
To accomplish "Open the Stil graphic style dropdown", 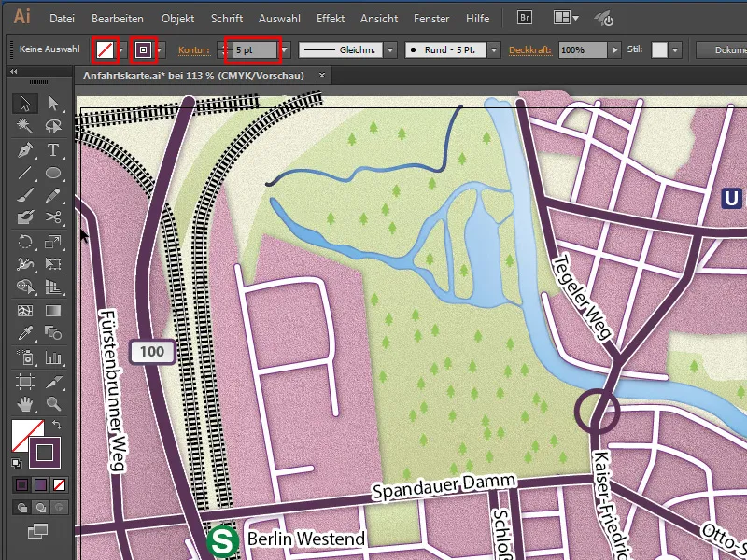I will pyautogui.click(x=675, y=49).
